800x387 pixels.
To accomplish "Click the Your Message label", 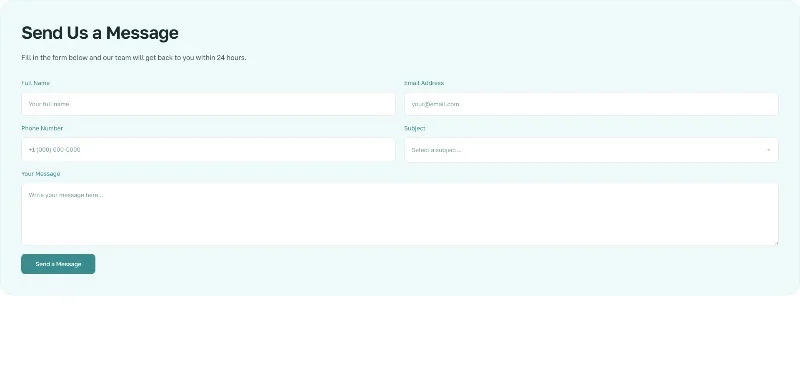I will (x=41, y=174).
